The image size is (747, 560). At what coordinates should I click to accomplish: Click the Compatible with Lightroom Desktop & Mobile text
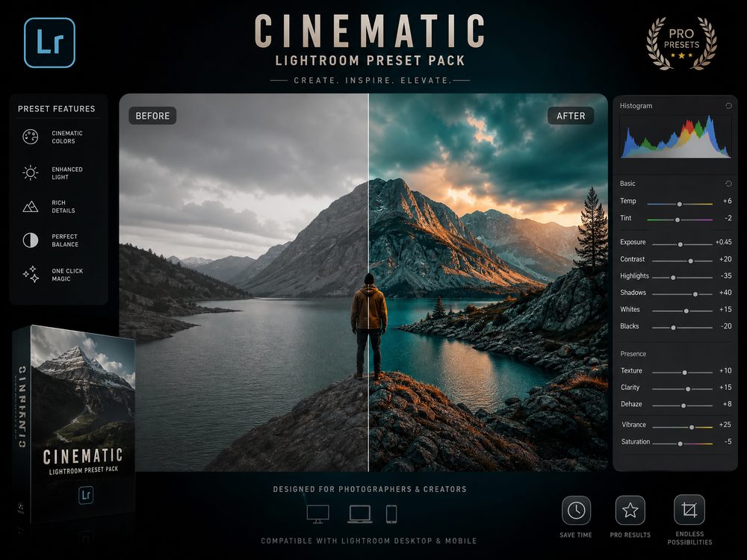pos(369,541)
